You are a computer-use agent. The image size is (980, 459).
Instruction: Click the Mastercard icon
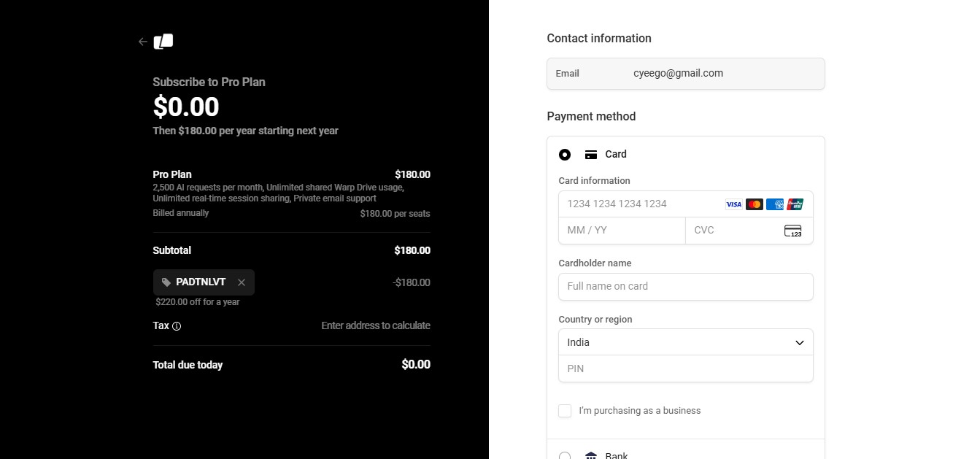(755, 204)
